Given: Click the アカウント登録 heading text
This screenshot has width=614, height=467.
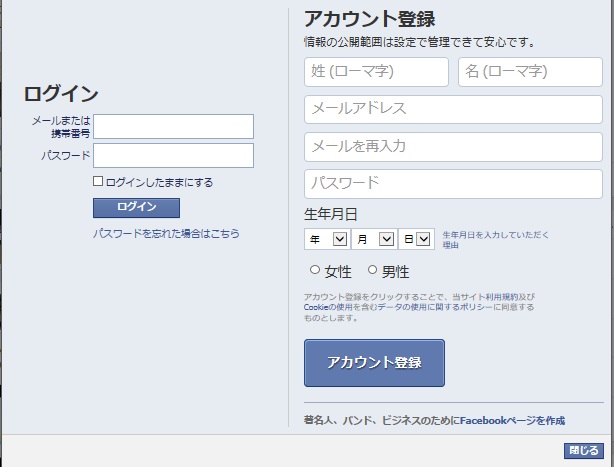Looking at the screenshot, I should click(x=370, y=19).
